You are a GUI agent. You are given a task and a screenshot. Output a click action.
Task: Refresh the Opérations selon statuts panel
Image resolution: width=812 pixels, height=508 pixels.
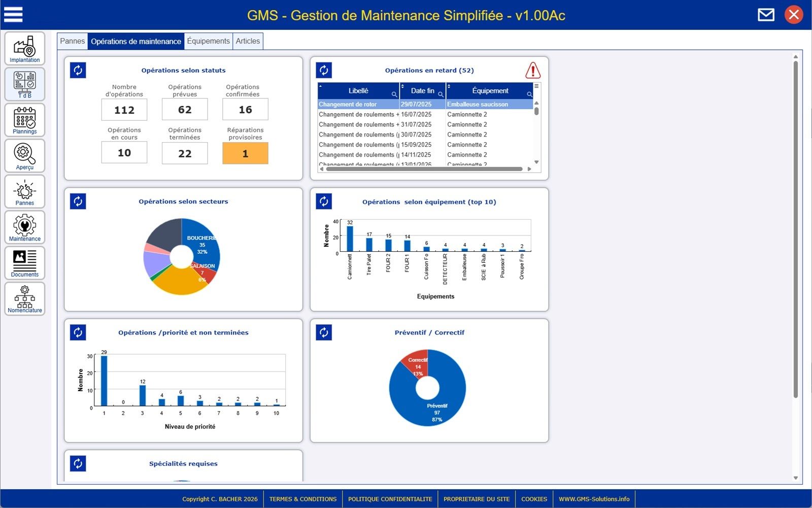[78, 70]
